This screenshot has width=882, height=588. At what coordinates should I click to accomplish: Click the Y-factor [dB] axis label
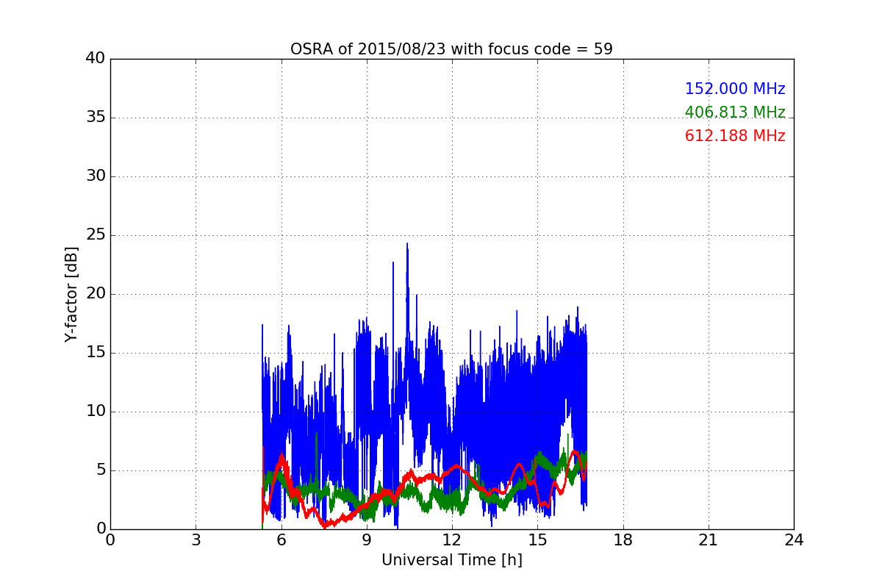click(71, 294)
